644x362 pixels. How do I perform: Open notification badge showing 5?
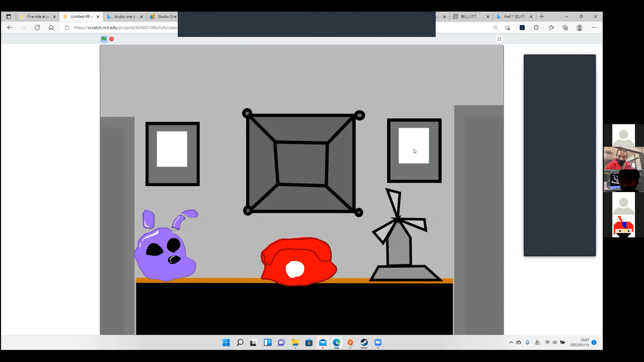pyautogui.click(x=594, y=342)
